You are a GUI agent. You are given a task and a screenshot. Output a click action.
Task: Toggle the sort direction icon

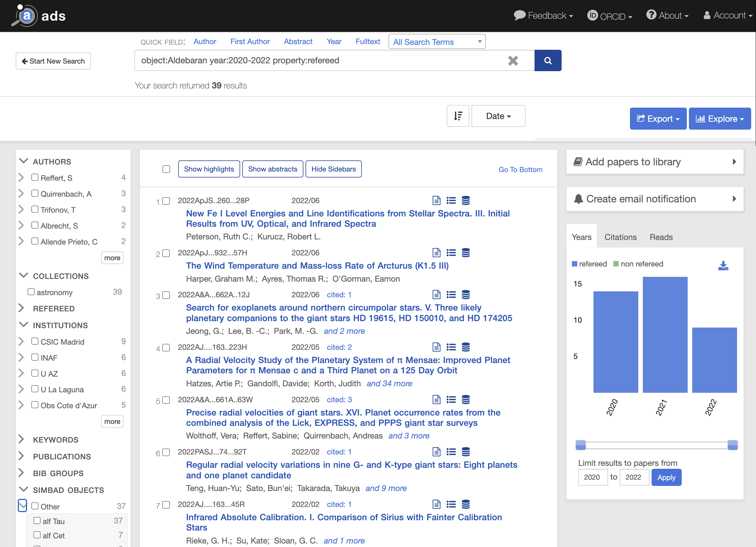458,116
